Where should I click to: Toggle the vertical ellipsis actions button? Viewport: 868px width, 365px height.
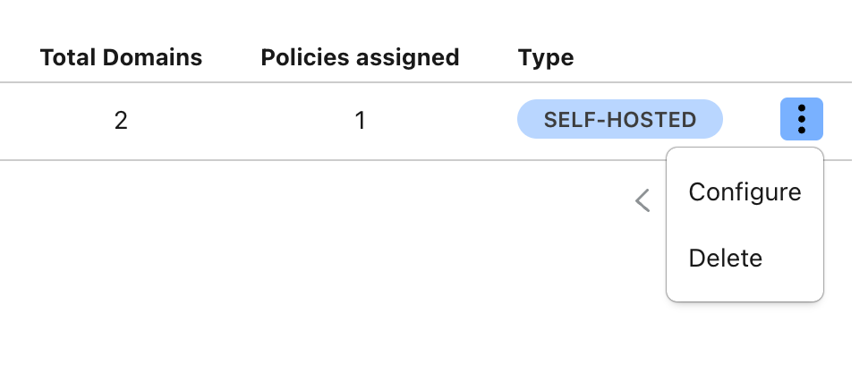802,119
